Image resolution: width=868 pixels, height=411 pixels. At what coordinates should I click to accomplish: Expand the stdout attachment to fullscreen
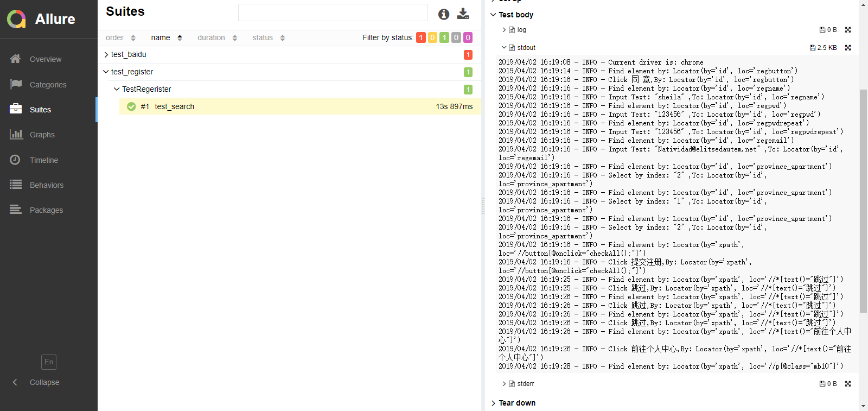(x=848, y=48)
